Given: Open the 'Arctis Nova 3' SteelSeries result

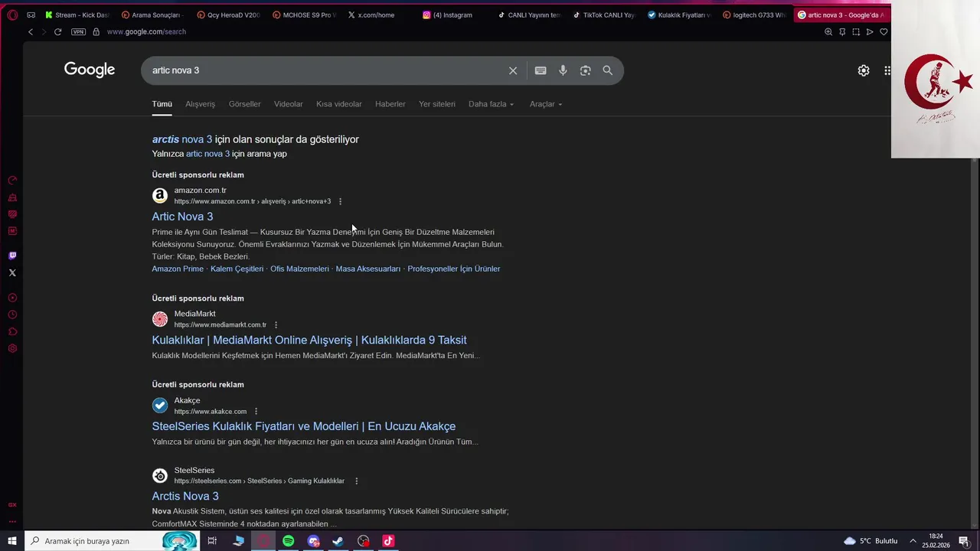Looking at the screenshot, I should tap(185, 496).
